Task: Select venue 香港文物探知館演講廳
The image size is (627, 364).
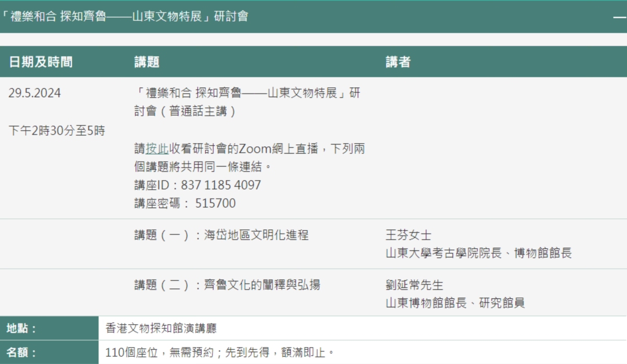Action: [161, 328]
